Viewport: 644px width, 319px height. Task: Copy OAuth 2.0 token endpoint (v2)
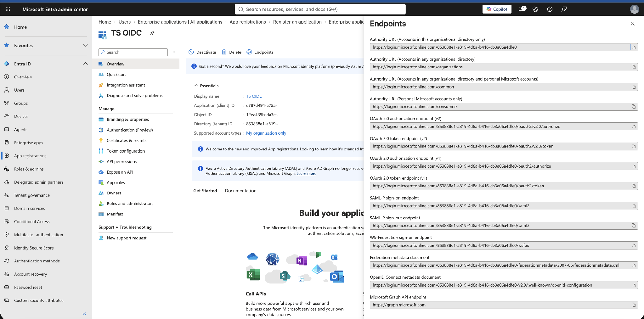point(634,146)
